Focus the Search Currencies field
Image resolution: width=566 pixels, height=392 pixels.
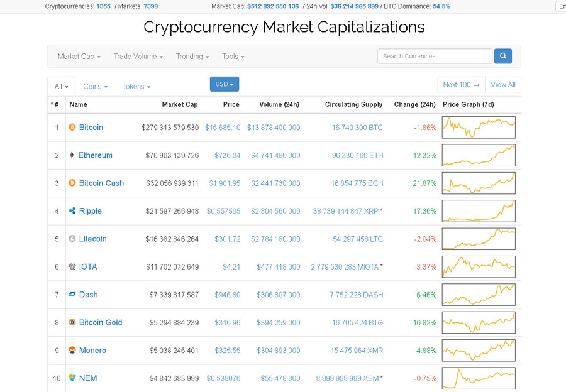click(x=435, y=56)
